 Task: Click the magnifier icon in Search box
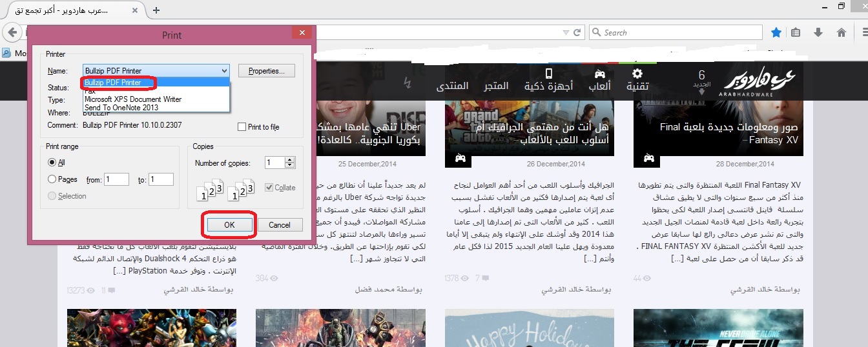[x=597, y=32]
